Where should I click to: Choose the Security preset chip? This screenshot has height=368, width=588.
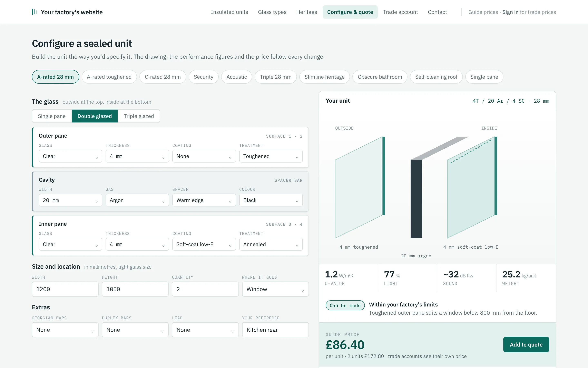203,77
